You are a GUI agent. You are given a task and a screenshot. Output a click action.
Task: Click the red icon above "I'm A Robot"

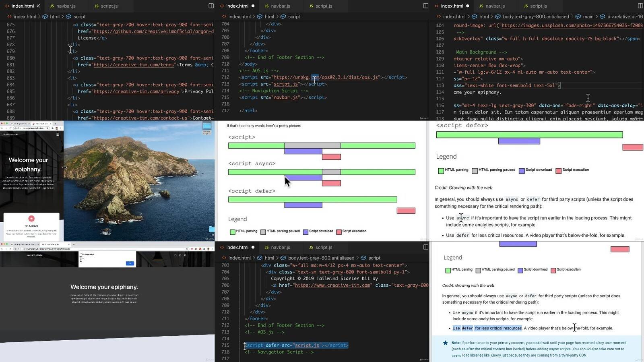pos(31,219)
